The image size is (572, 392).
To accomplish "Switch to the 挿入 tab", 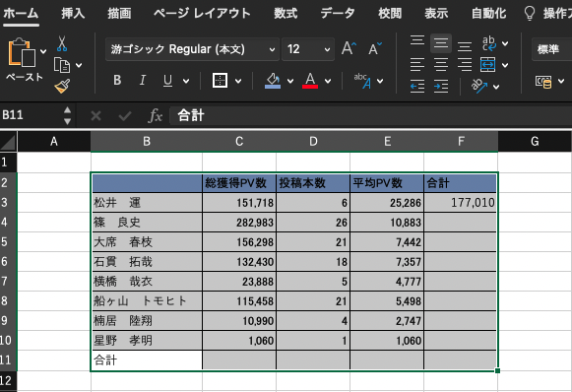I will [73, 14].
